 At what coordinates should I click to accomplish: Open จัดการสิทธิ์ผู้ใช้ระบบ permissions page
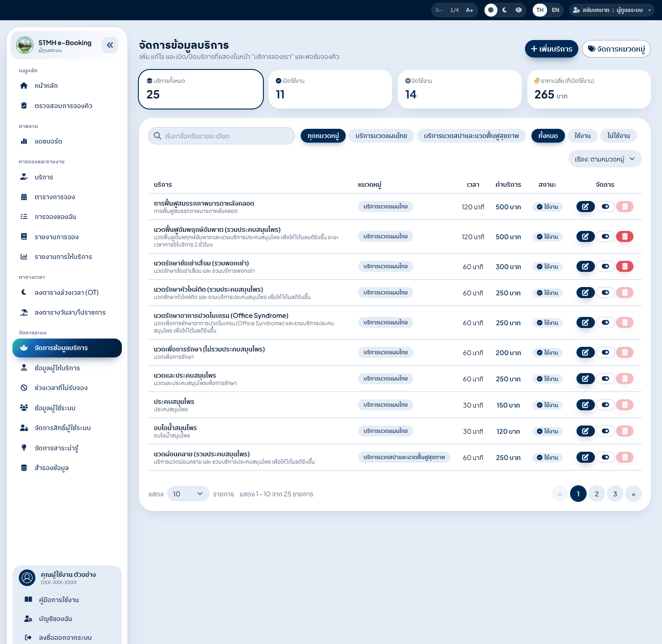pos(67,428)
